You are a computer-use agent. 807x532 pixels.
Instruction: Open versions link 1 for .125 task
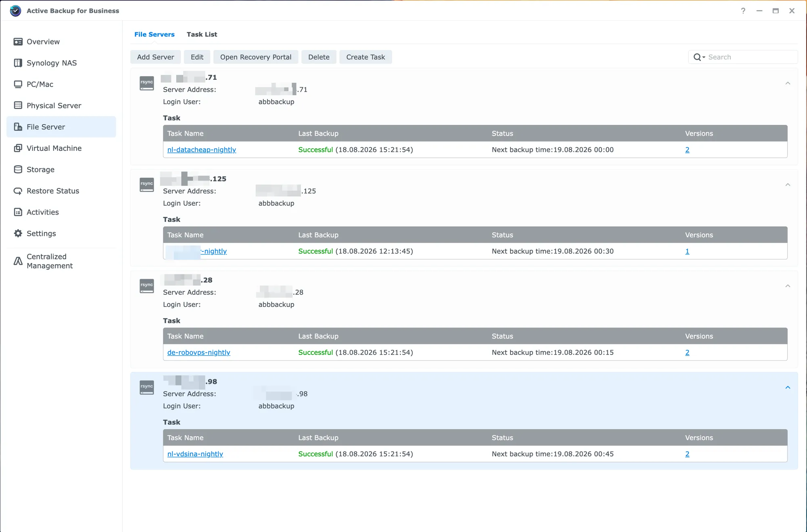click(687, 251)
